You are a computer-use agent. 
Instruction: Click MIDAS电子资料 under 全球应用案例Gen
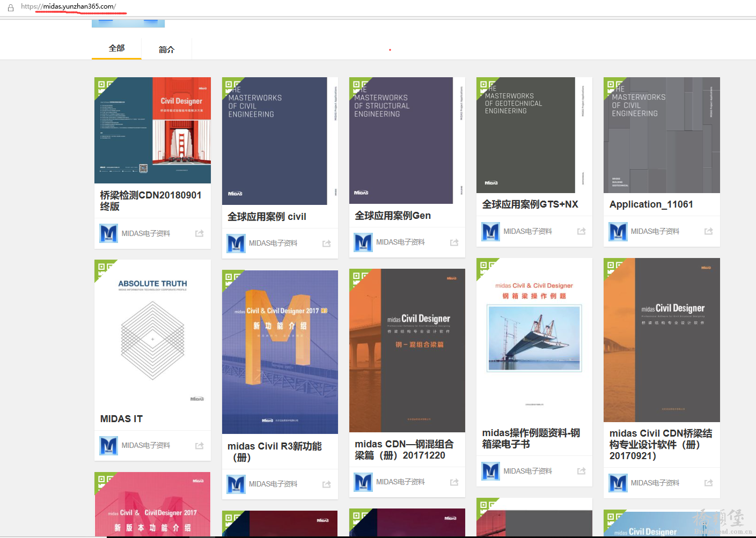400,242
